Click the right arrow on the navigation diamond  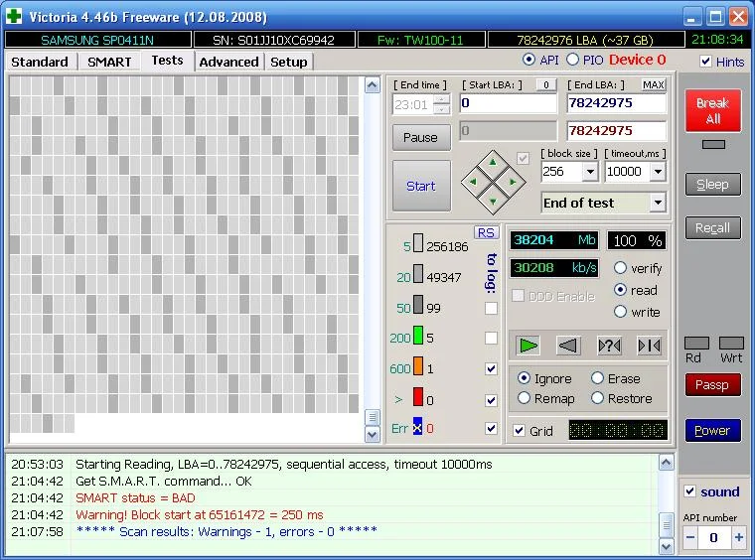[x=513, y=182]
